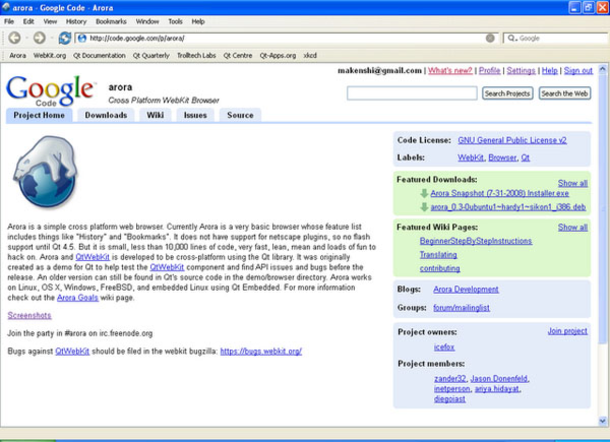This screenshot has width=610, height=442.
Task: Open the Trolltech Labs bookmark
Action: click(x=196, y=55)
